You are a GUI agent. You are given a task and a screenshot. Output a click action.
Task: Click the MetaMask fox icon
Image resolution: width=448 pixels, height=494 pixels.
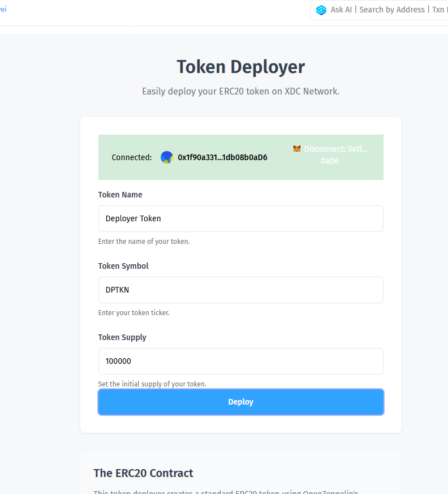point(297,149)
